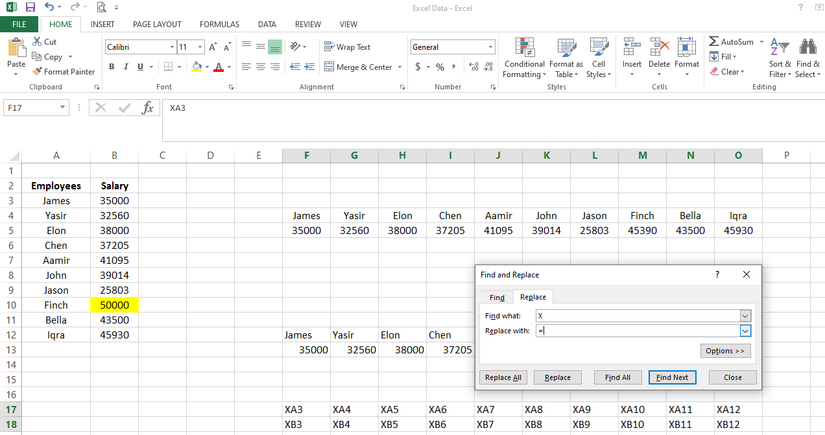Open the General number format dropdown
Screen dimensions: 825x435
(x=491, y=47)
